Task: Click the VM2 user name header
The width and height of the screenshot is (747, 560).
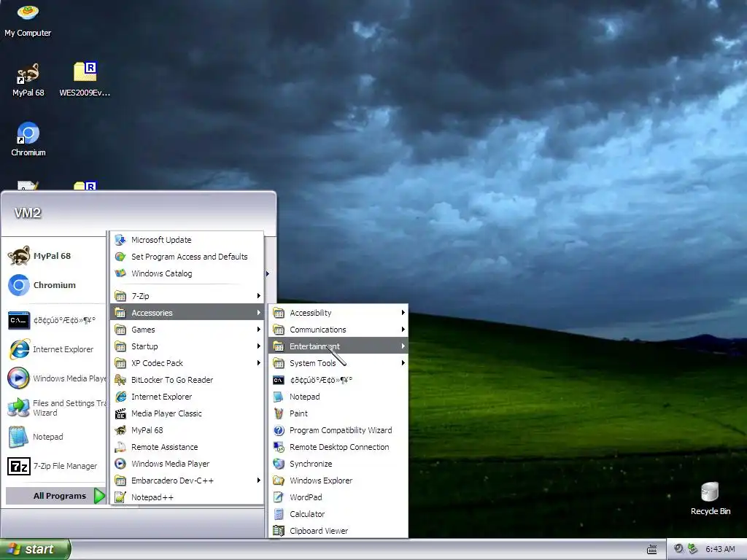Action: [x=28, y=213]
